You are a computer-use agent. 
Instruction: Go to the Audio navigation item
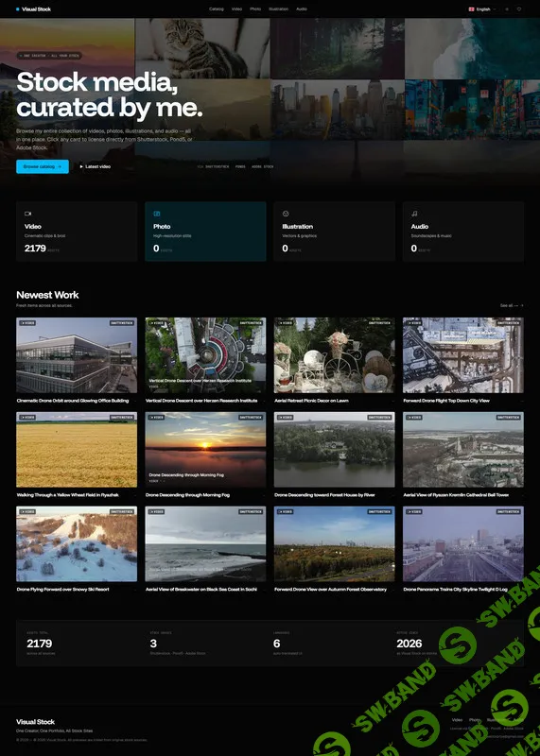coord(301,9)
